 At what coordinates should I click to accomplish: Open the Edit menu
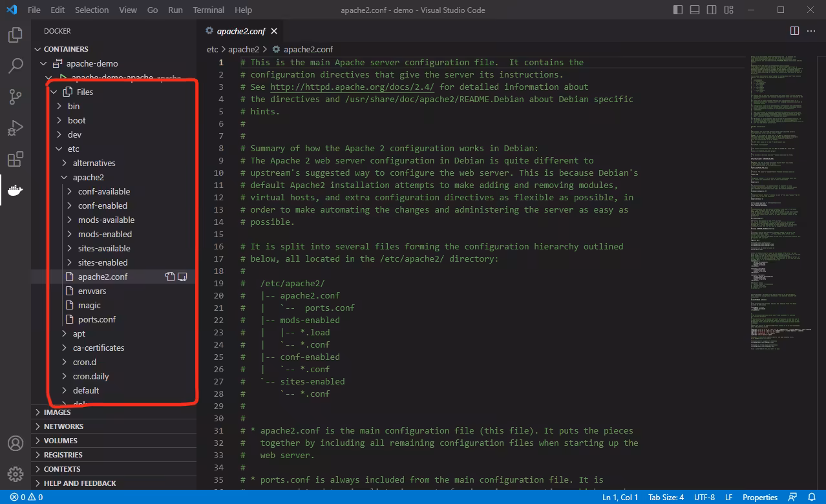tap(58, 10)
